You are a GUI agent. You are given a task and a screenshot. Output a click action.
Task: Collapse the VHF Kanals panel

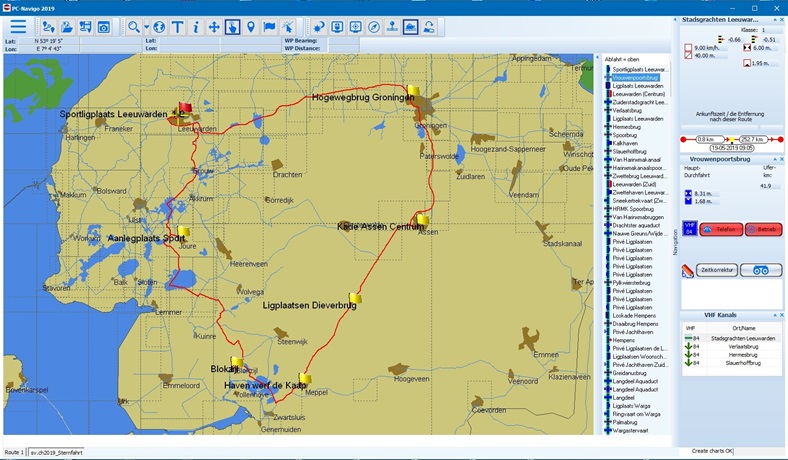pos(773,315)
